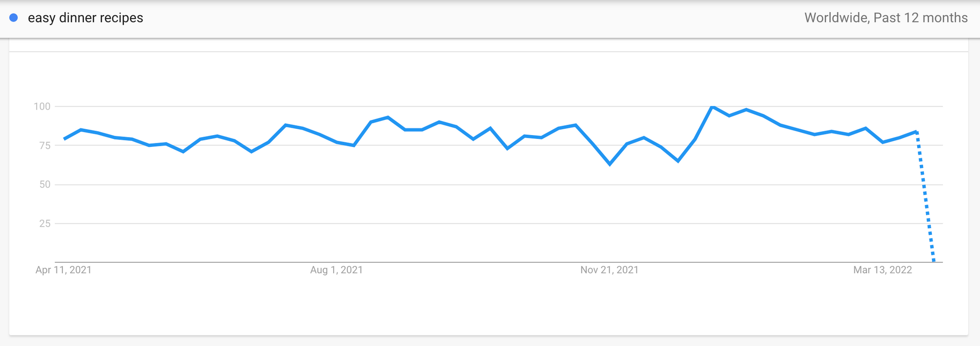Click the lowest dip before Nov 21, 2021
Viewport: 980px width, 346px height.
(x=610, y=164)
